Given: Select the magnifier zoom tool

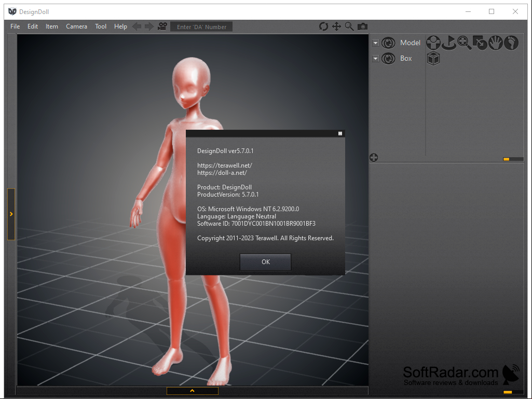Looking at the screenshot, I should 349,26.
